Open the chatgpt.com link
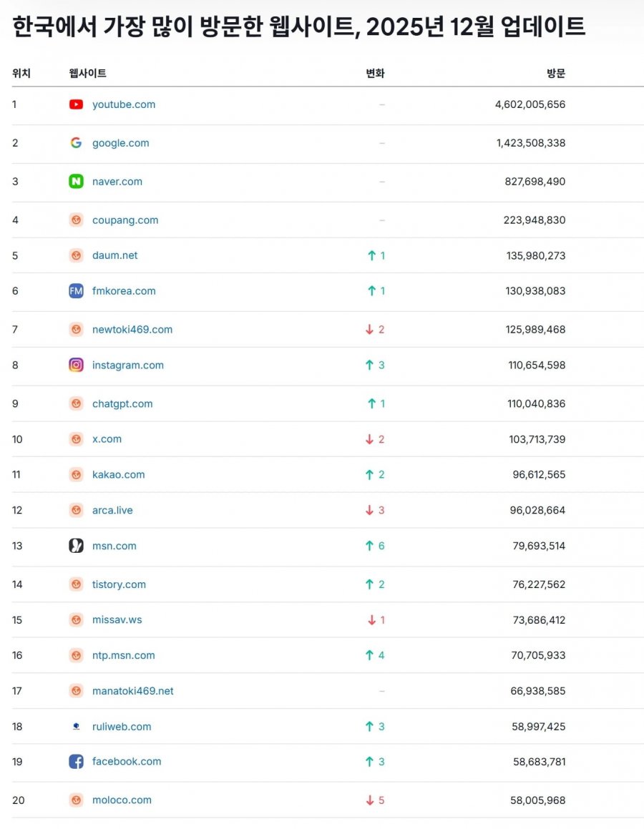Screen dimensions: 644x829 (122, 403)
